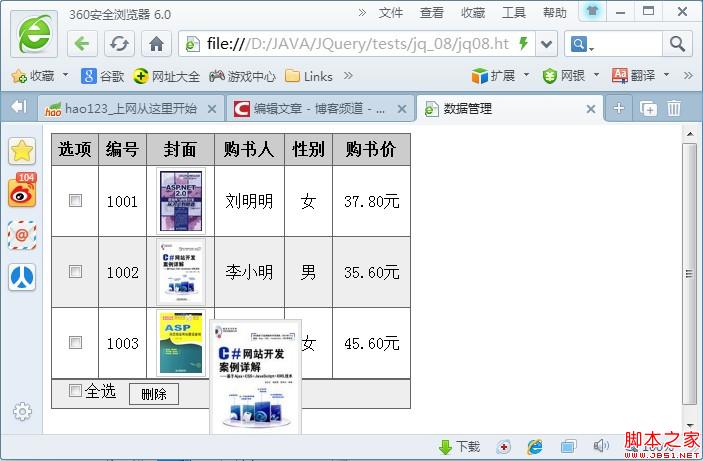Viewport: 703px width, 461px height.
Task: Expand the address bar dropdown arrow
Action: (546, 44)
